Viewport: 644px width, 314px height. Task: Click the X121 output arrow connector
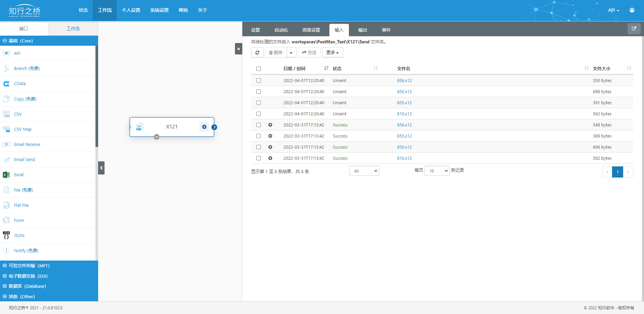(x=214, y=127)
